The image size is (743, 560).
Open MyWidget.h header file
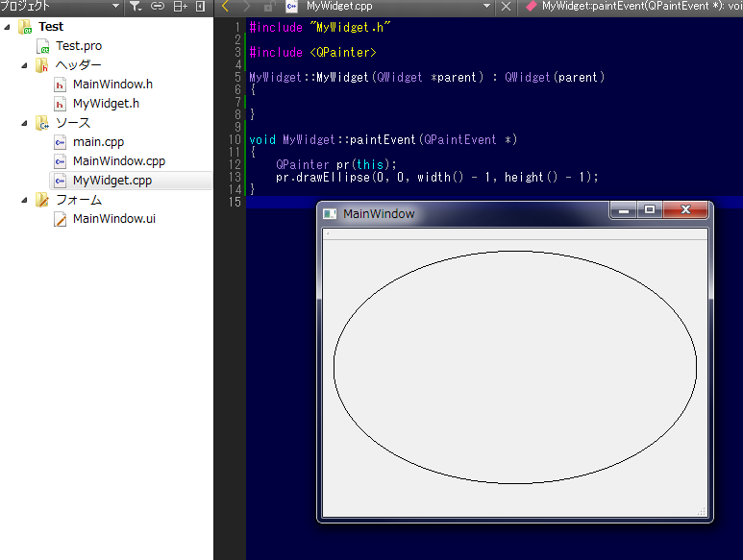click(x=106, y=104)
